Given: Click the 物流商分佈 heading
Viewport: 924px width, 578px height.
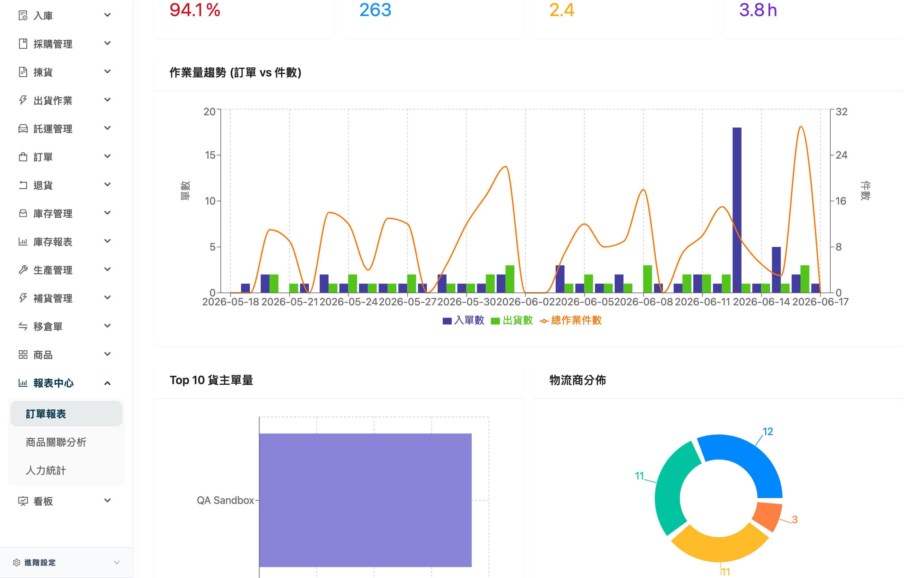Looking at the screenshot, I should (x=577, y=380).
